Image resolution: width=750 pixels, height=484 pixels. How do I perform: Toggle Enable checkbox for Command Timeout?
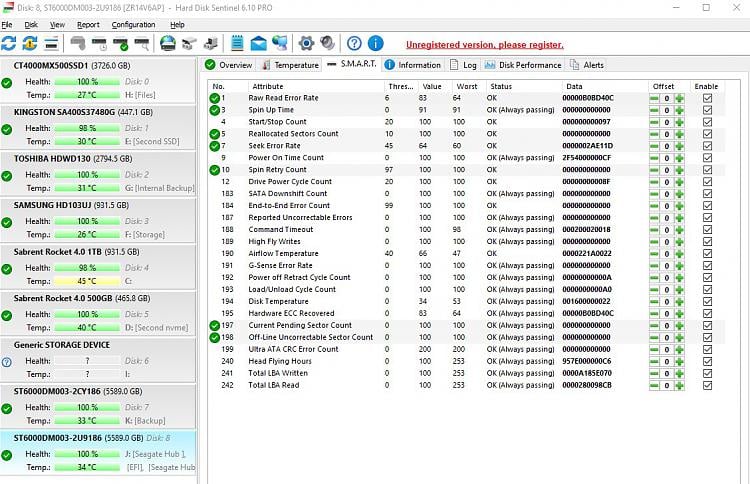(x=707, y=230)
